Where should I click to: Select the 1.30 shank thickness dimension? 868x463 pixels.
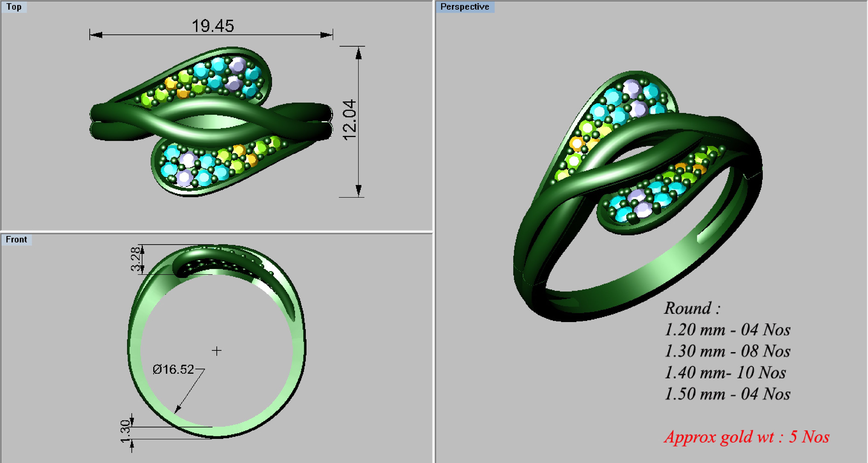point(125,431)
